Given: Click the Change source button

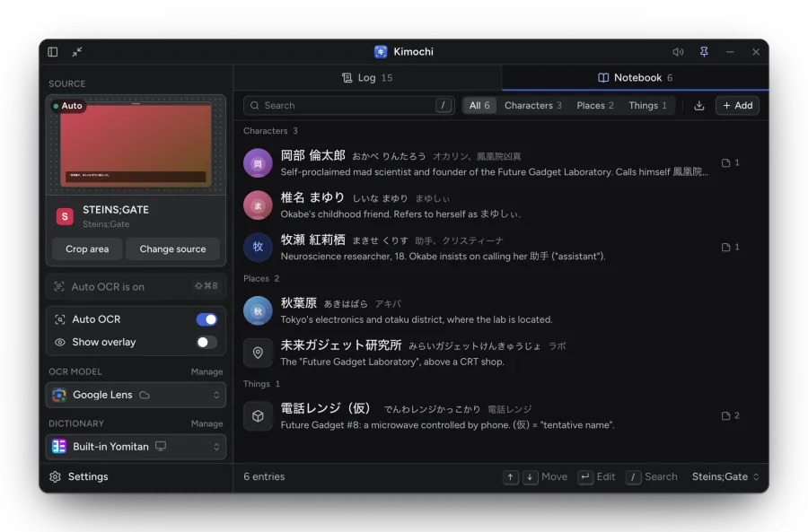Looking at the screenshot, I should [x=172, y=249].
